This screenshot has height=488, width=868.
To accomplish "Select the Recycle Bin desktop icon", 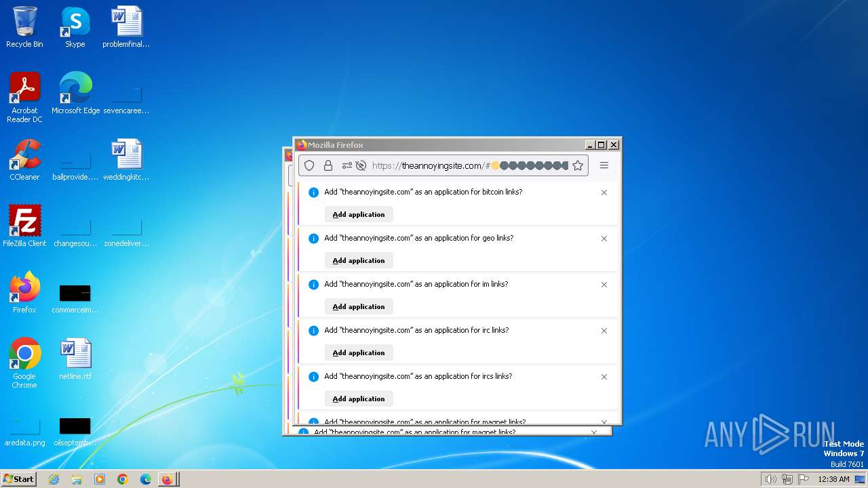I will click(24, 27).
